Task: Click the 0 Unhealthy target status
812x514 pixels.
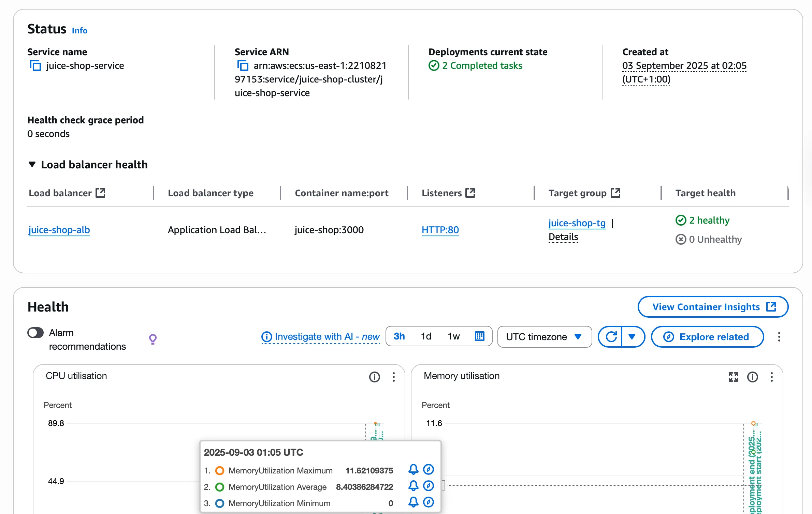Action: [x=709, y=239]
